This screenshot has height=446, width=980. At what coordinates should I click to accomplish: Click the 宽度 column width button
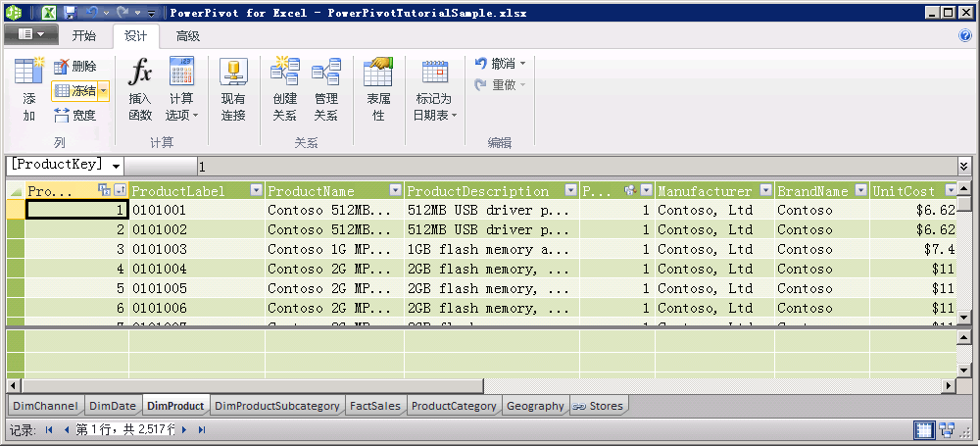[x=74, y=115]
